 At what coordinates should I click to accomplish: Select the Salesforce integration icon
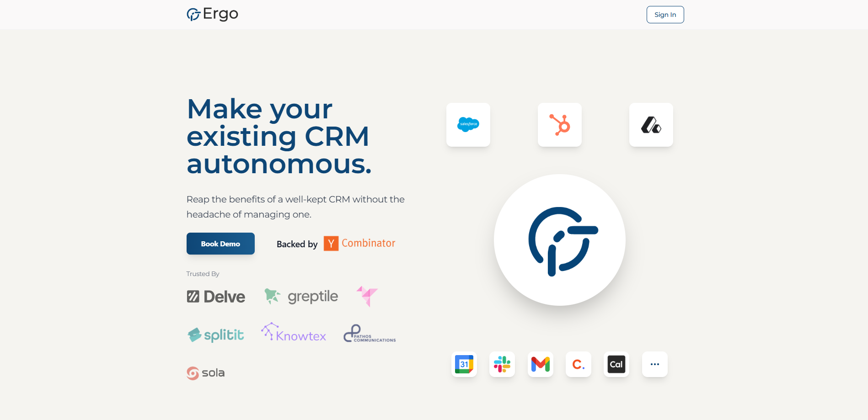point(468,124)
